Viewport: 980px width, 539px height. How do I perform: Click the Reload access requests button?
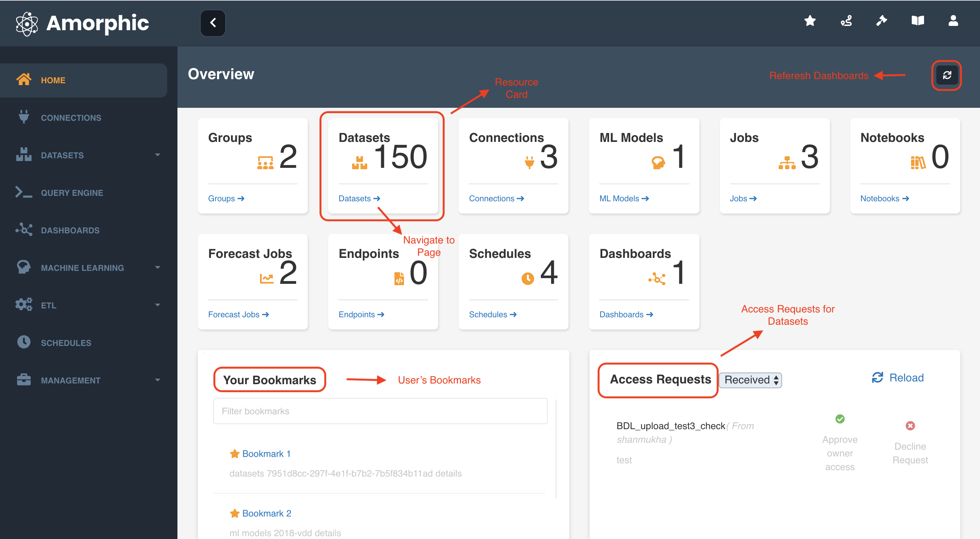click(898, 378)
